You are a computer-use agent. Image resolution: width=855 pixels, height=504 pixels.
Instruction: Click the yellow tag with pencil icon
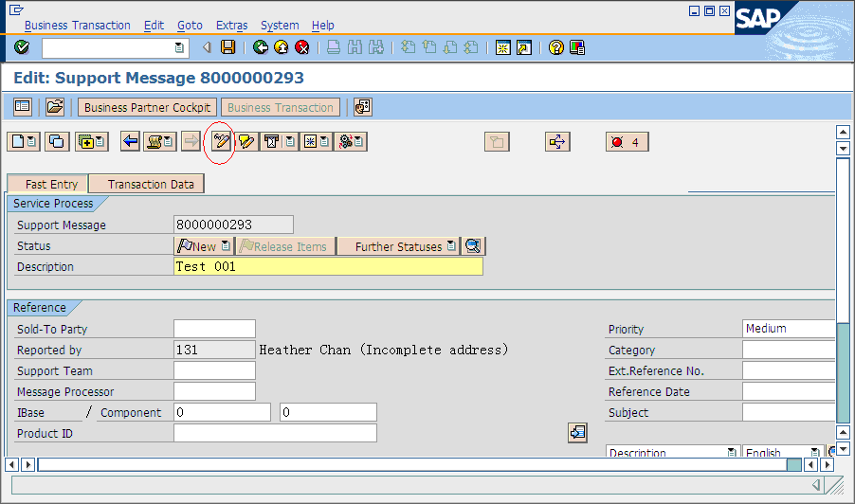(246, 142)
